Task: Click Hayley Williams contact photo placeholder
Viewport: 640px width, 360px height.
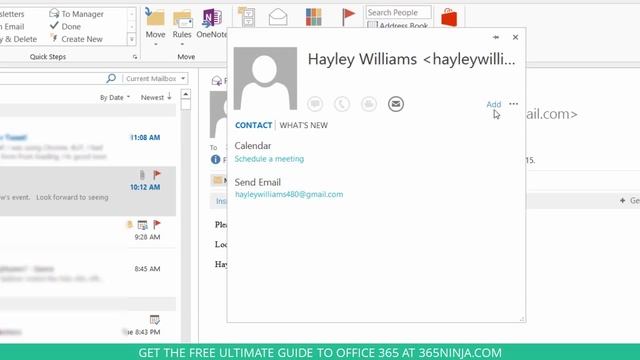Action: (x=265, y=78)
